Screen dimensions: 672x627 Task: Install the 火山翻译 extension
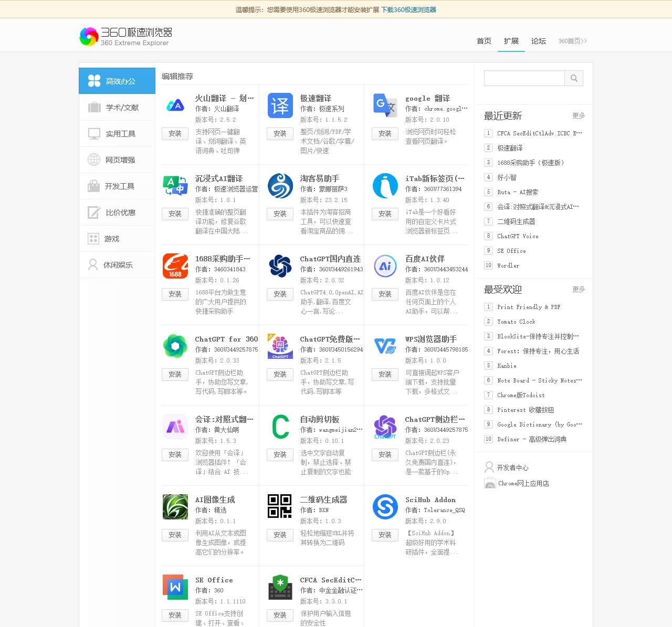(175, 134)
